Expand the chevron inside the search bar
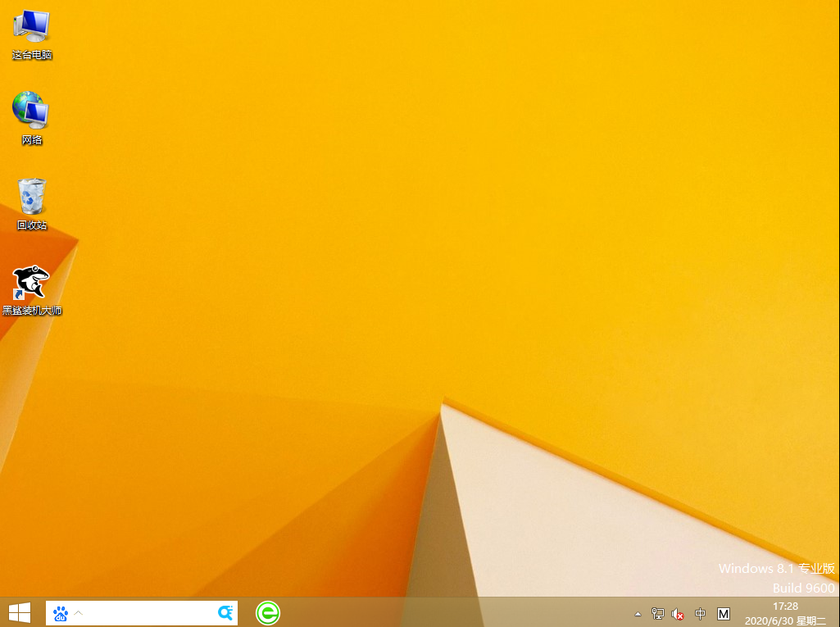 tap(79, 612)
